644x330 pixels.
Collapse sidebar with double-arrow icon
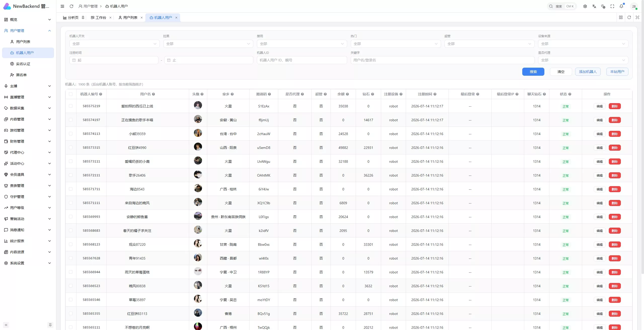[x=6, y=325]
